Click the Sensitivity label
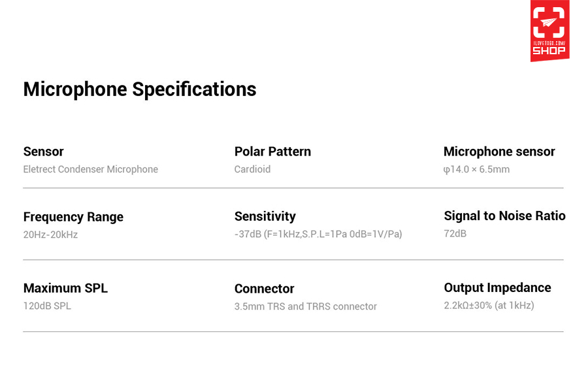Viewport: 588px width, 392px height. click(x=265, y=216)
